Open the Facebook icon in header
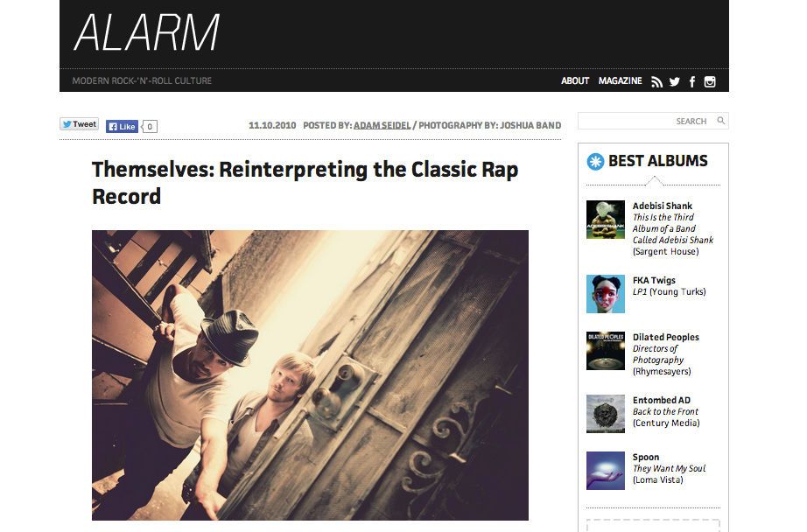 tap(692, 81)
